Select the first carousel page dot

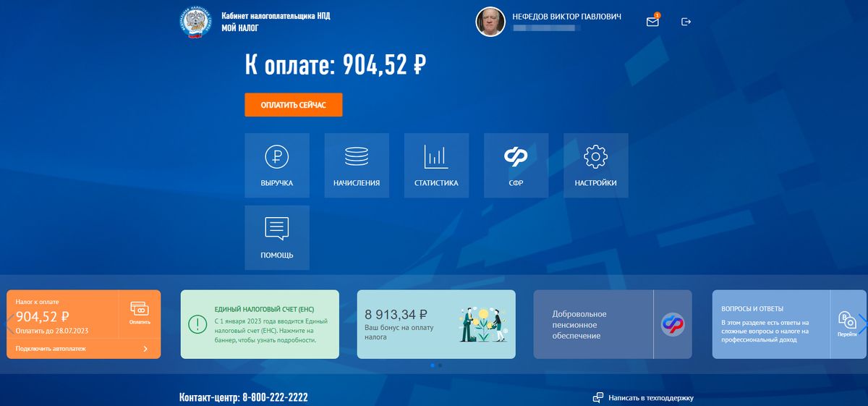(433, 365)
